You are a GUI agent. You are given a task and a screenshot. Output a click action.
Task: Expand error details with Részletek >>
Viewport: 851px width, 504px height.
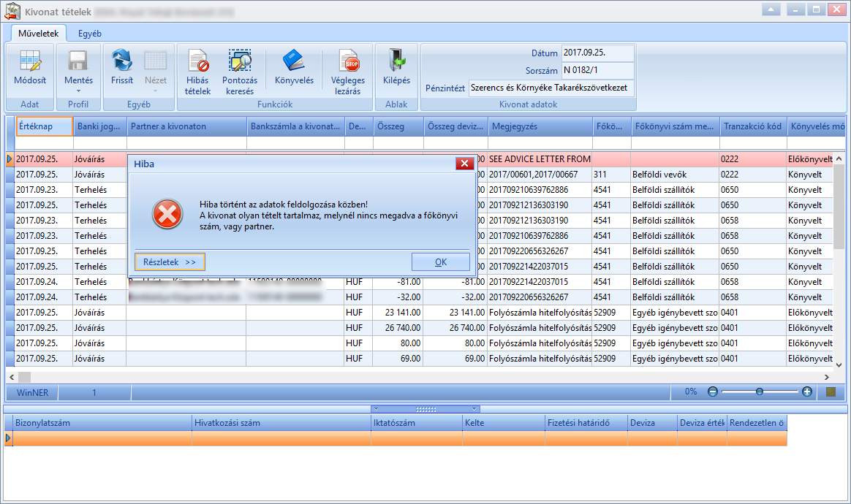[170, 262]
